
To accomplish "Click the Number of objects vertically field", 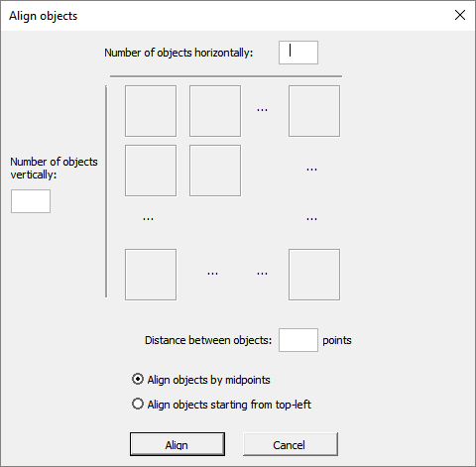I will tap(31, 201).
